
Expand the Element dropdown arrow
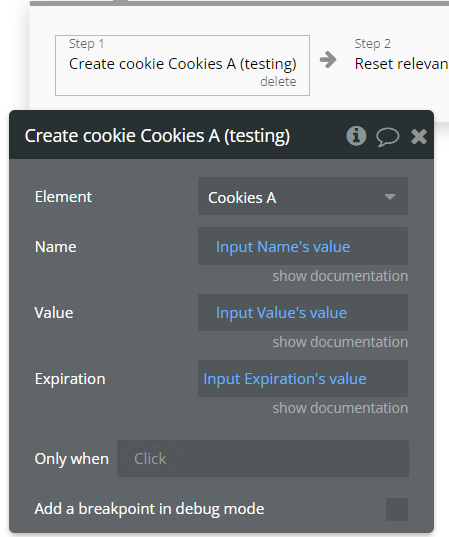point(390,197)
